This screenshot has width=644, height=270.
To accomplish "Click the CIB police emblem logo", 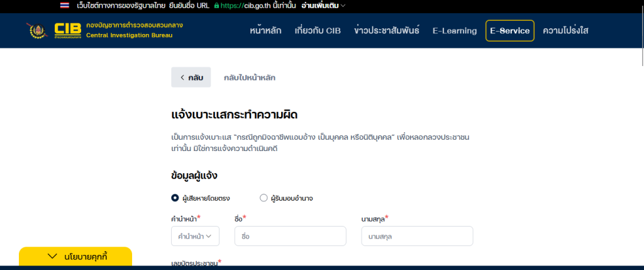I will point(37,30).
